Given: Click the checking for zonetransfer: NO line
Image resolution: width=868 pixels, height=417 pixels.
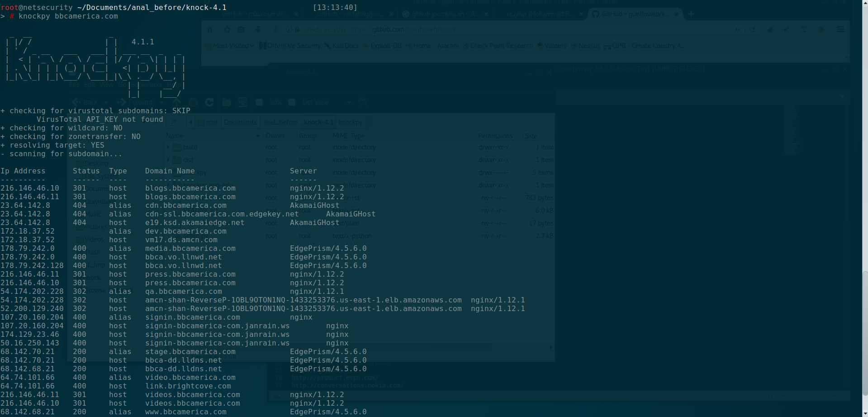Looking at the screenshot, I should [71, 137].
